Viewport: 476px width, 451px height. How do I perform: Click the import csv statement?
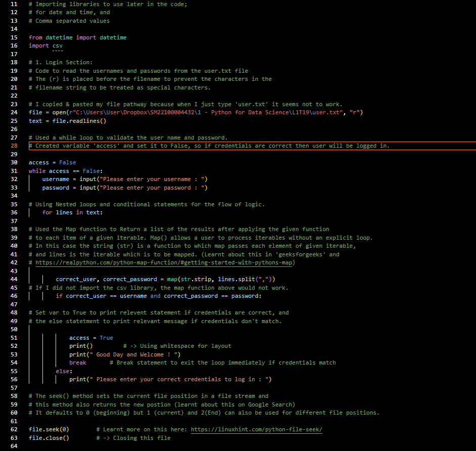[x=48, y=45]
